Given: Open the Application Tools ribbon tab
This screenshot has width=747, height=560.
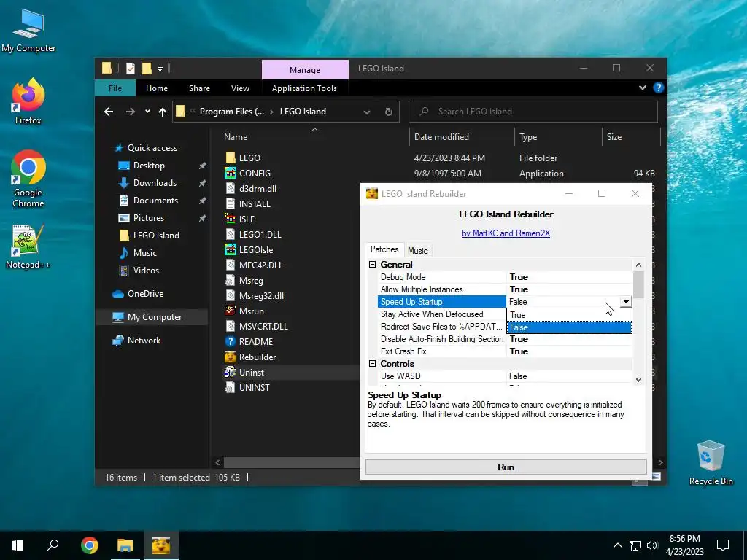Looking at the screenshot, I should click(x=304, y=88).
